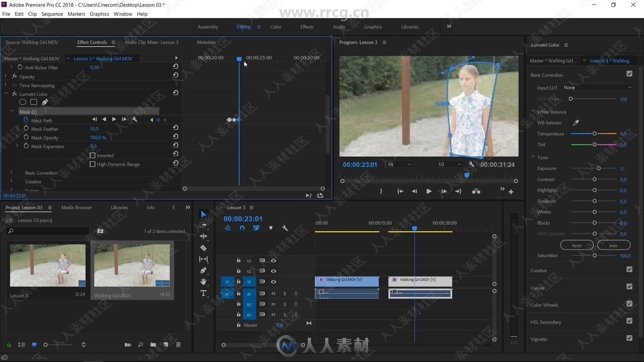Select the Type tool
Image resolution: width=644 pixels, height=362 pixels.
tap(203, 293)
